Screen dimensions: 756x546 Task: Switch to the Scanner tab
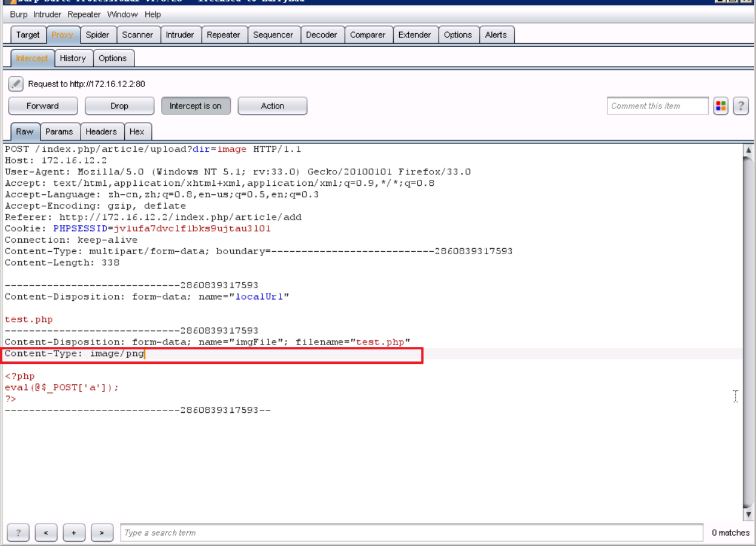(x=138, y=35)
